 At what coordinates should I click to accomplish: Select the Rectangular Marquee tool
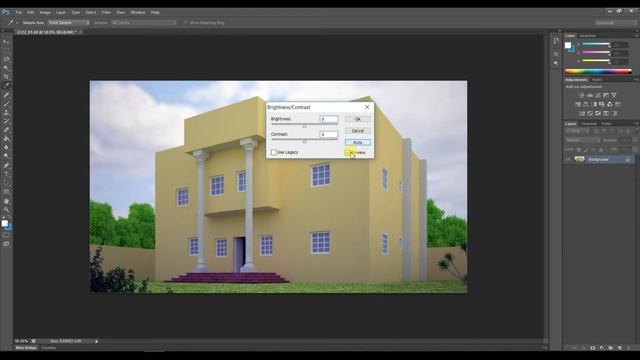pos(6,51)
